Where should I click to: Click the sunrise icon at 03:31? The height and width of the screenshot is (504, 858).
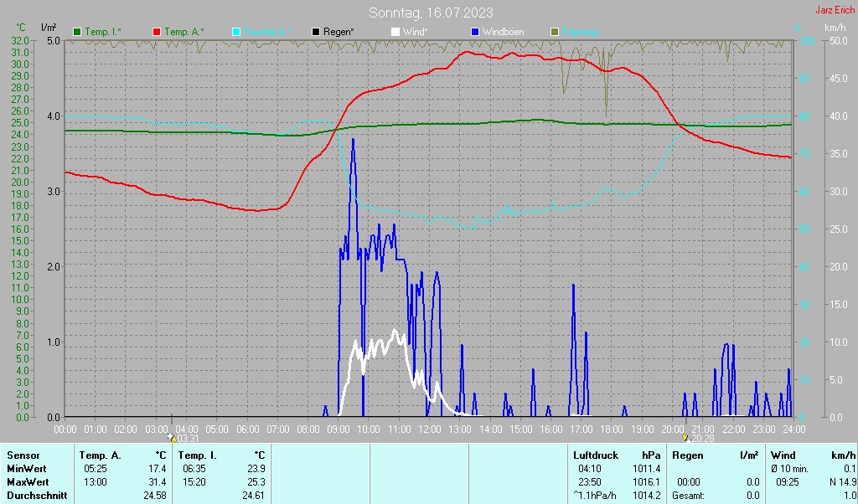pyautogui.click(x=171, y=437)
